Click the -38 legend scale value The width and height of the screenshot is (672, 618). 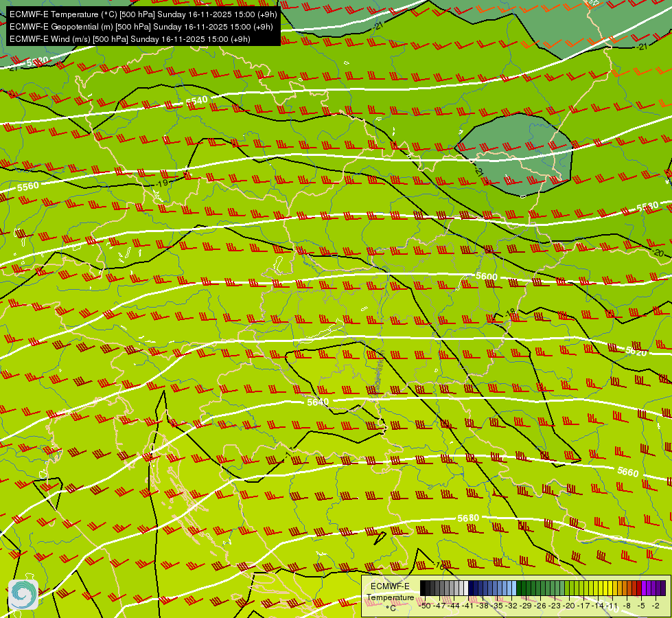(483, 606)
